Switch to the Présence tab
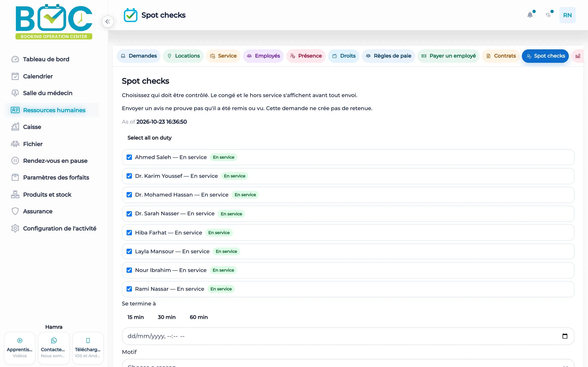The image size is (588, 367). 306,56
